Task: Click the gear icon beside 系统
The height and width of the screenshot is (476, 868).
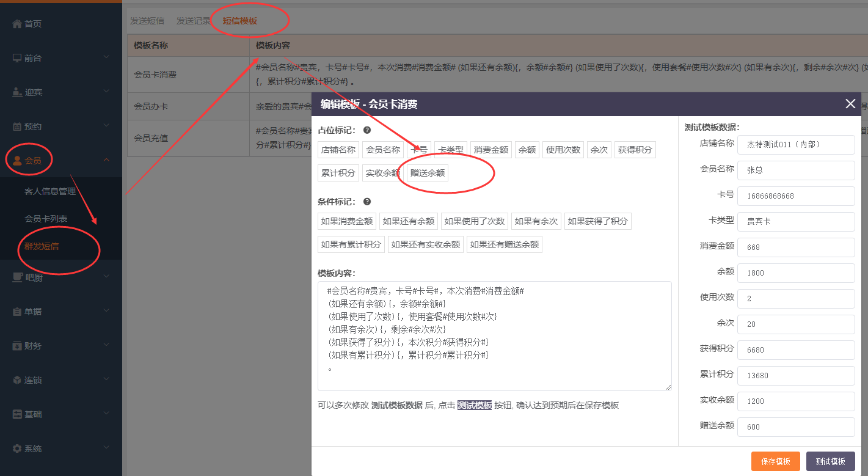Action: pos(17,449)
